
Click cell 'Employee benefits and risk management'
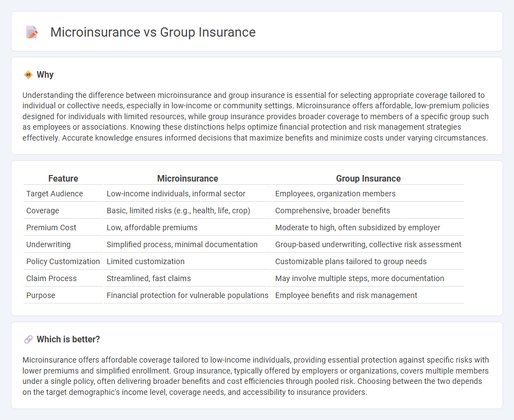(x=368, y=295)
